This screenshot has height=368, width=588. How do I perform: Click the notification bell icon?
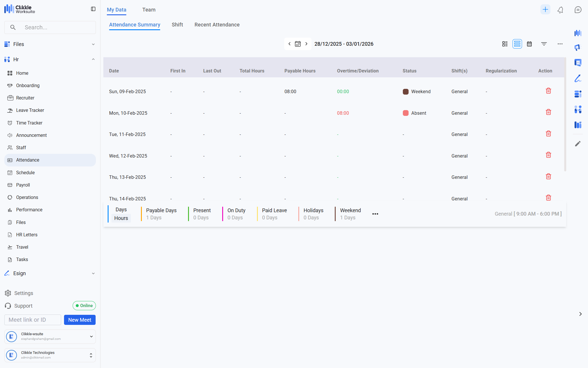tap(560, 10)
